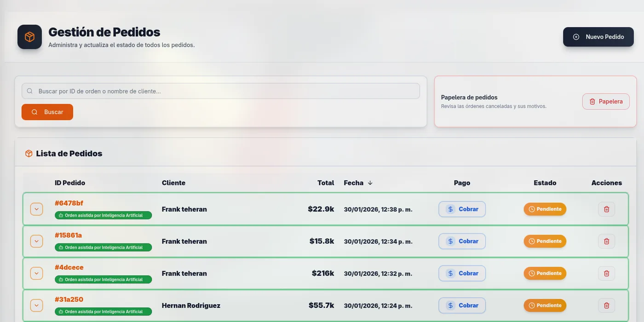Click the $22.9k total amount
Image resolution: width=644 pixels, height=322 pixels.
click(x=321, y=209)
